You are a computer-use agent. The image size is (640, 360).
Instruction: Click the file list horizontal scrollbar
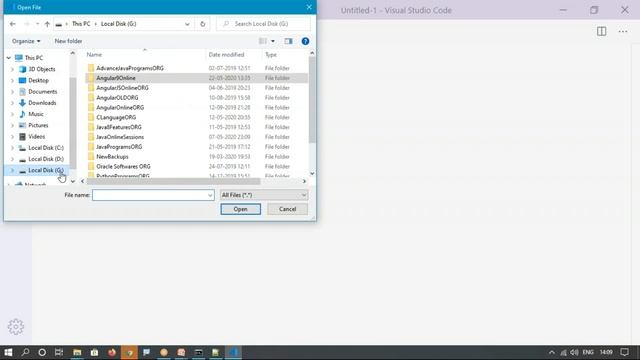[173, 181]
